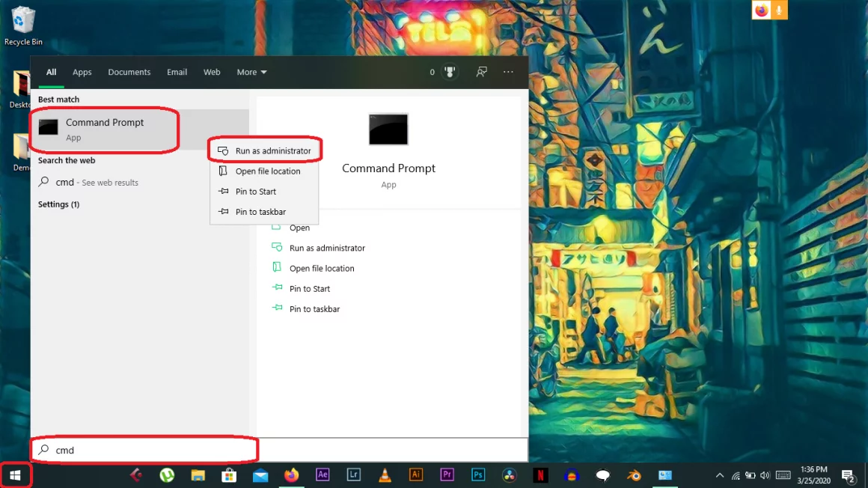Switch to the Web search tab
Screen dimensions: 868x488
coord(212,72)
